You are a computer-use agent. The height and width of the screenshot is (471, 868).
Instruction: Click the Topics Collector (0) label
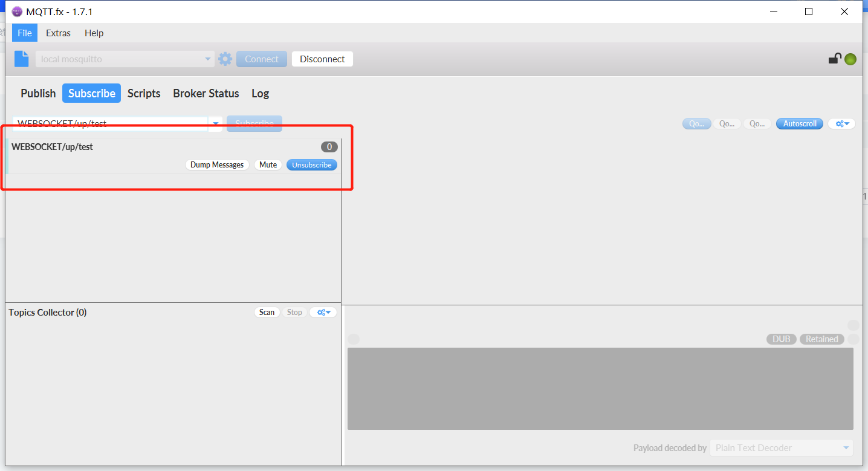[x=48, y=312]
